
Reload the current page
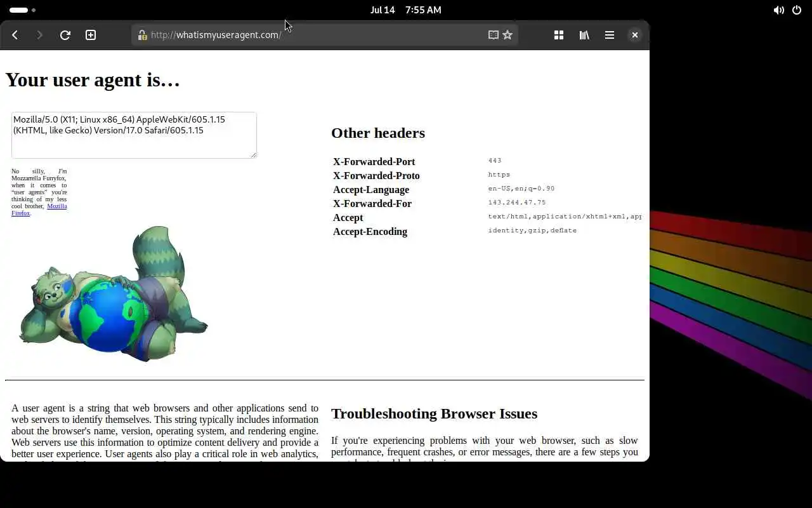[65, 35]
